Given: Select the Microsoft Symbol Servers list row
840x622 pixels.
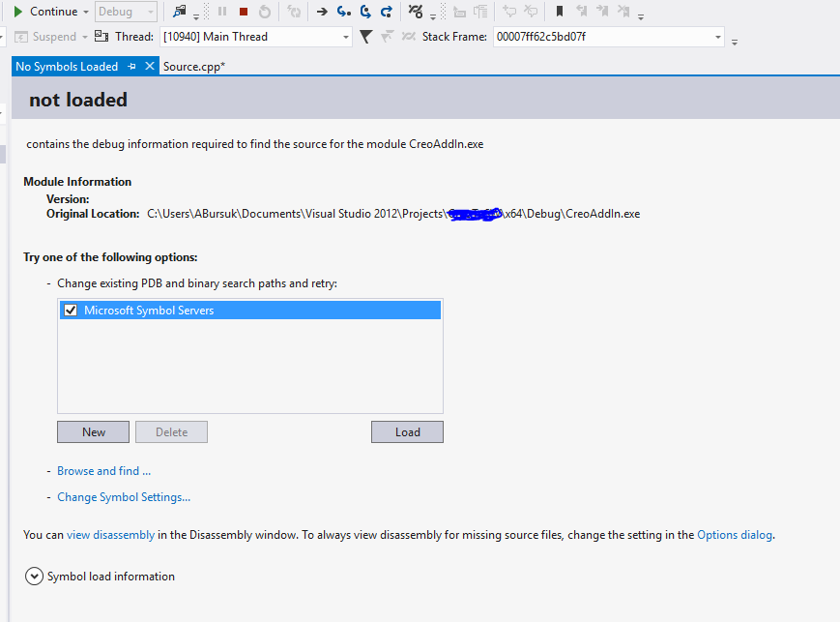Looking at the screenshot, I should pyautogui.click(x=250, y=310).
